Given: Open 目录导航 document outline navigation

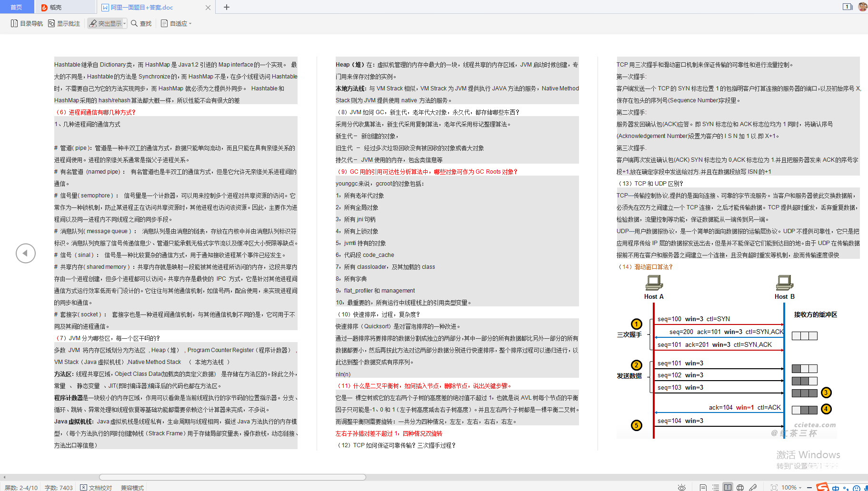Looking at the screenshot, I should tap(26, 23).
